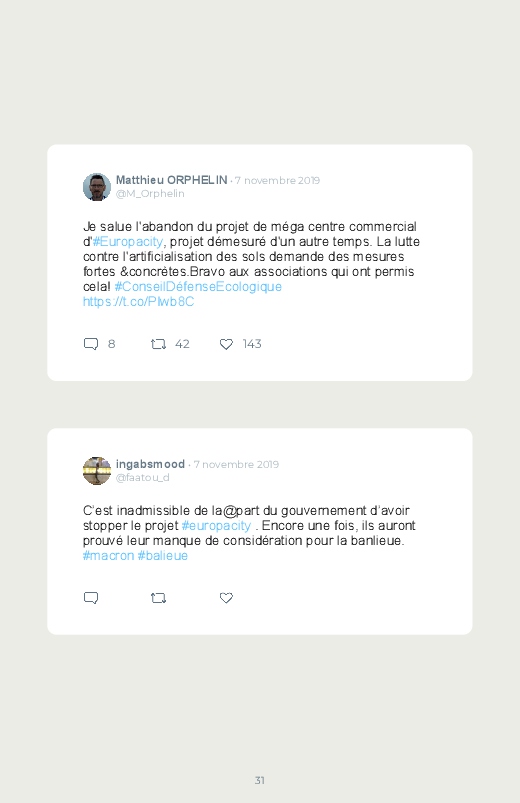Open the #balieue hashtag
The image size is (520, 803).
pyautogui.click(x=163, y=556)
